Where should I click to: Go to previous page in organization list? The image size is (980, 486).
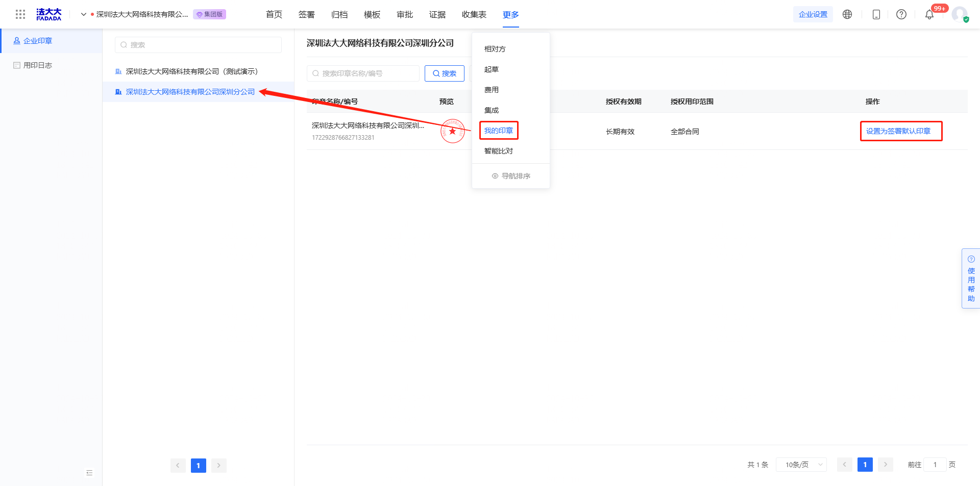(178, 466)
